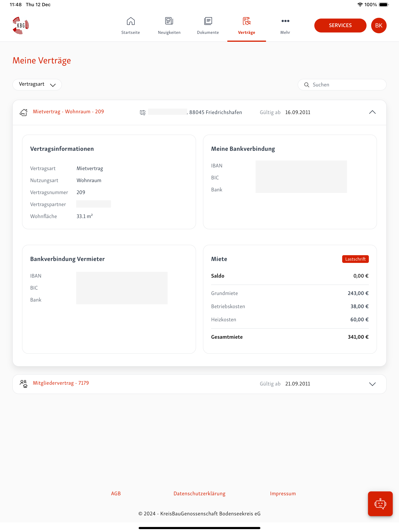Open the chatbot assistant icon
This screenshot has width=399, height=532.
[380, 504]
